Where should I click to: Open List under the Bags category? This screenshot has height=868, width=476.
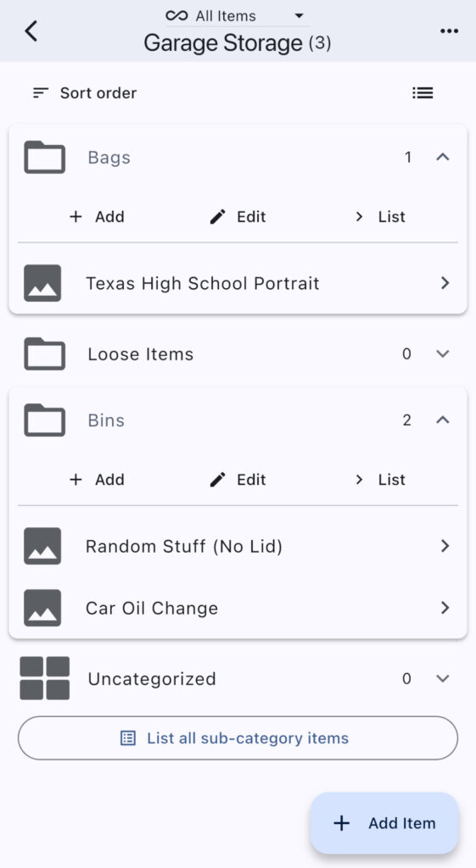pyautogui.click(x=380, y=217)
